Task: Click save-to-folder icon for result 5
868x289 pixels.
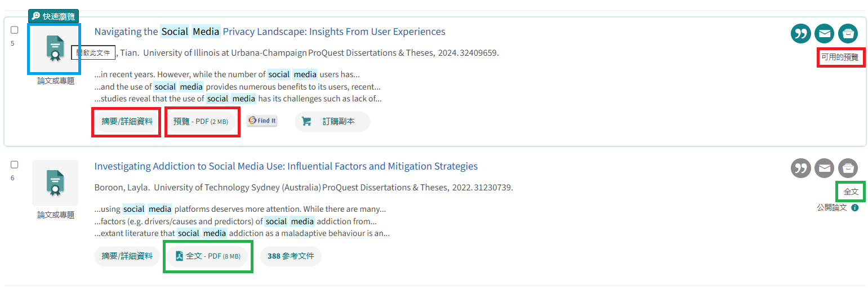Action: [x=848, y=34]
